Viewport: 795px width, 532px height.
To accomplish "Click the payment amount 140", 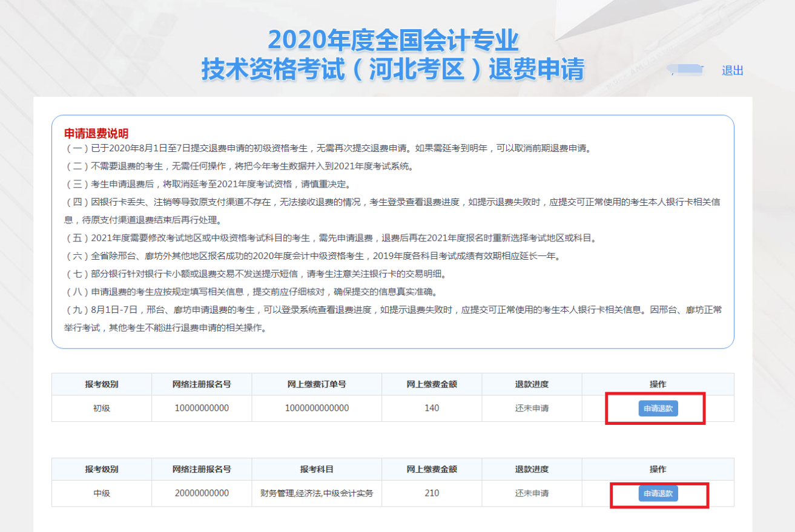I will (x=432, y=408).
